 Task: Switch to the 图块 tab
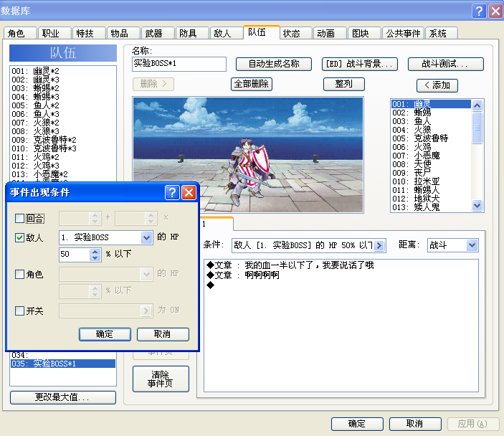[364, 33]
